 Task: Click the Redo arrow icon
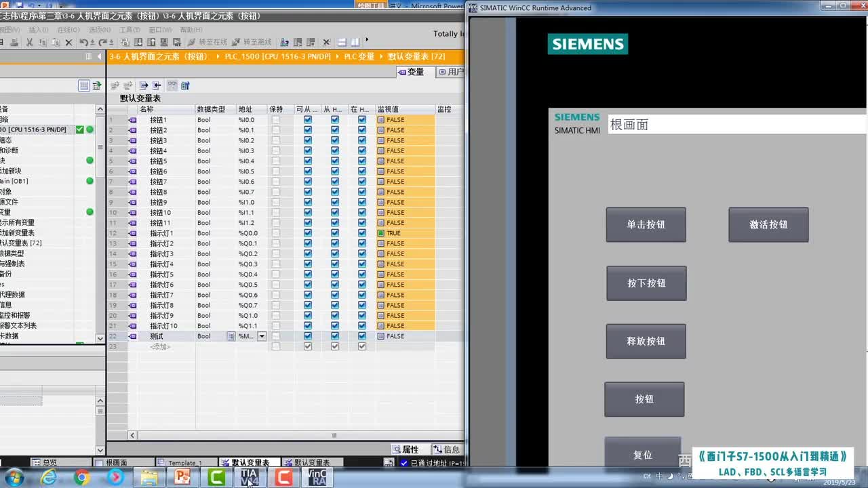(103, 42)
